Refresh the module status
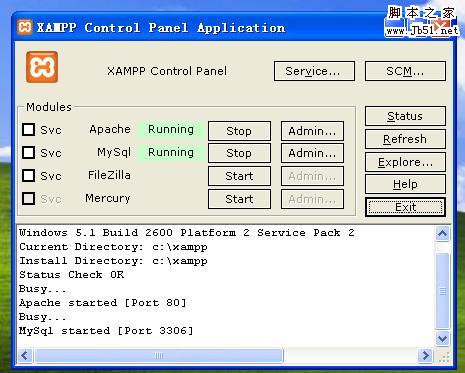This screenshot has width=465, height=373. pyautogui.click(x=405, y=139)
